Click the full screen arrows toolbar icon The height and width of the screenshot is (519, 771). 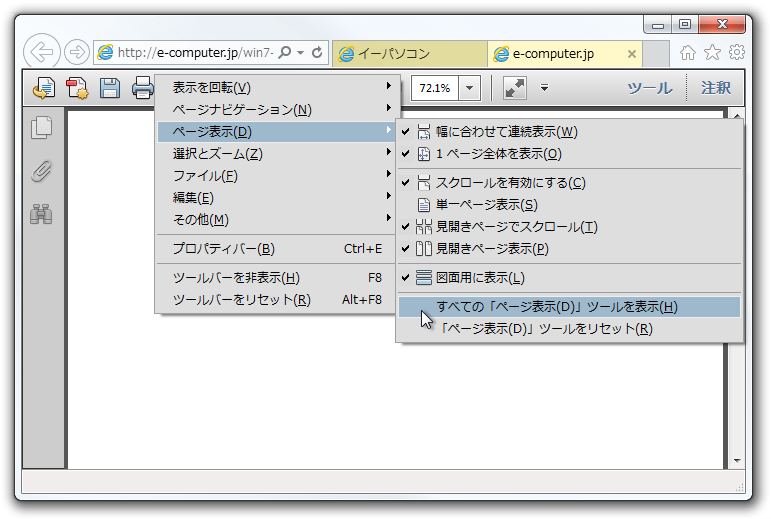click(x=515, y=88)
